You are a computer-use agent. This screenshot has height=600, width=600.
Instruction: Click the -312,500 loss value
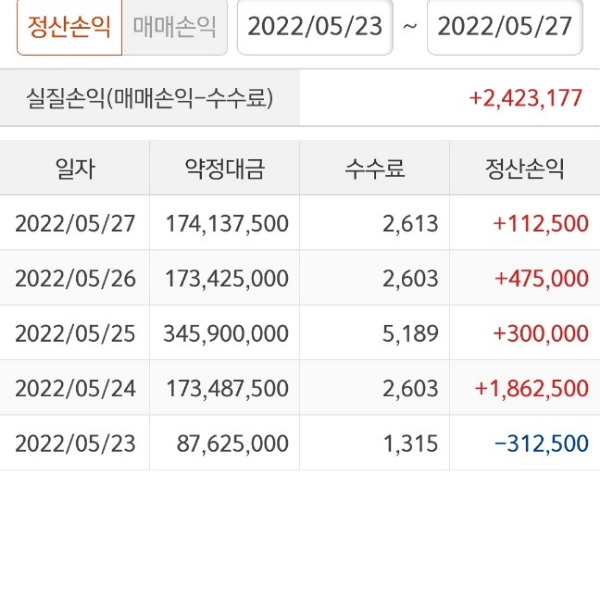541,443
